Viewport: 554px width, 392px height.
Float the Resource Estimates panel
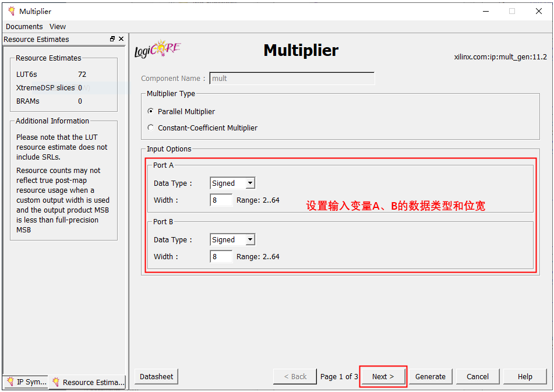112,39
